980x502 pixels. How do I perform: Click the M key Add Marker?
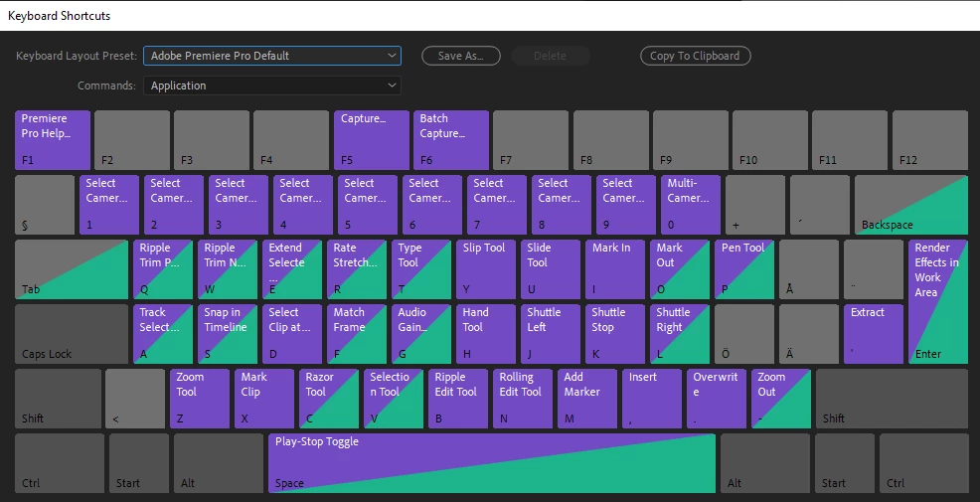(x=587, y=399)
